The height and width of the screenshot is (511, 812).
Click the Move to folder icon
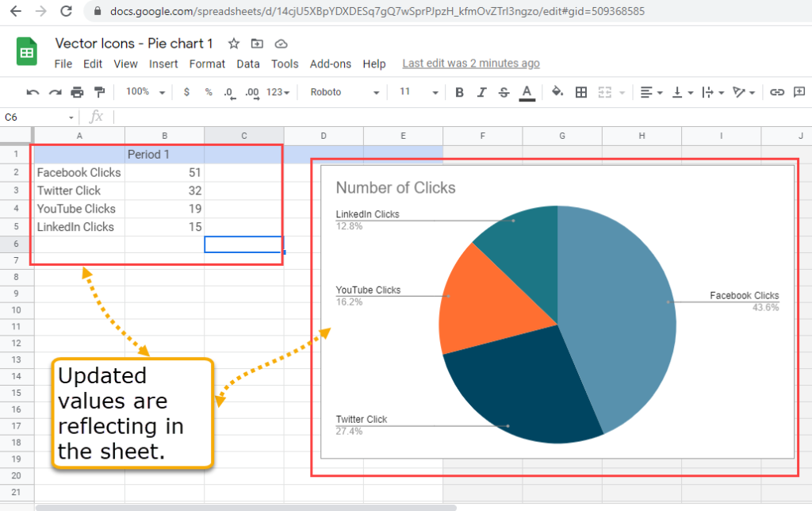(x=257, y=44)
